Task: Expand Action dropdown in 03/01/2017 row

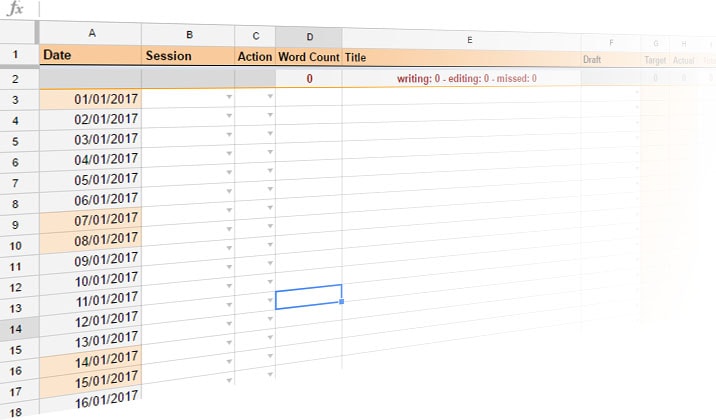Action: tap(270, 133)
